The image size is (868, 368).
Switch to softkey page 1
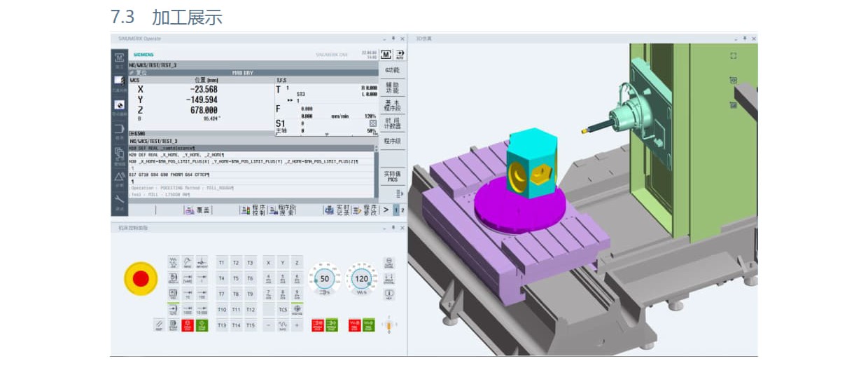click(x=396, y=210)
